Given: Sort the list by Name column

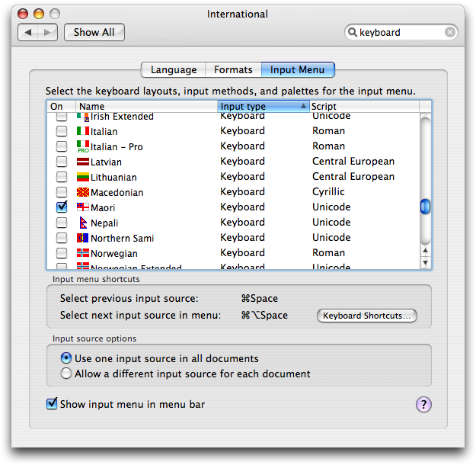Looking at the screenshot, I should tap(145, 107).
